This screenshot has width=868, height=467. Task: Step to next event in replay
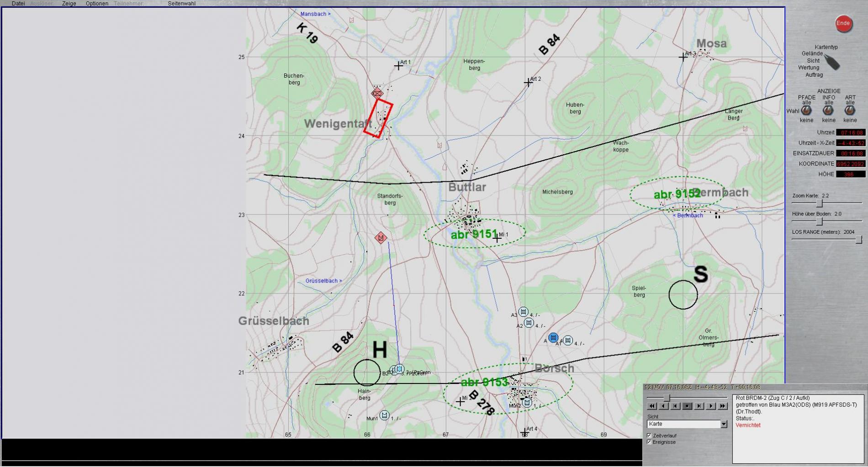(699, 406)
